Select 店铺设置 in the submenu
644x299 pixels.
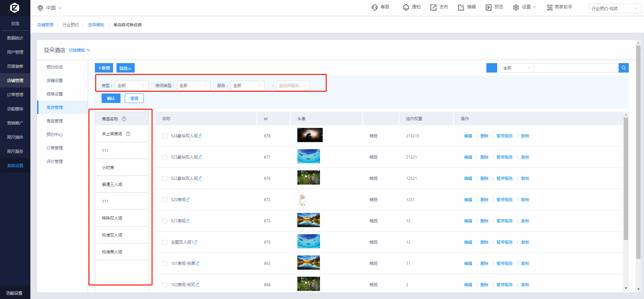coord(55,80)
